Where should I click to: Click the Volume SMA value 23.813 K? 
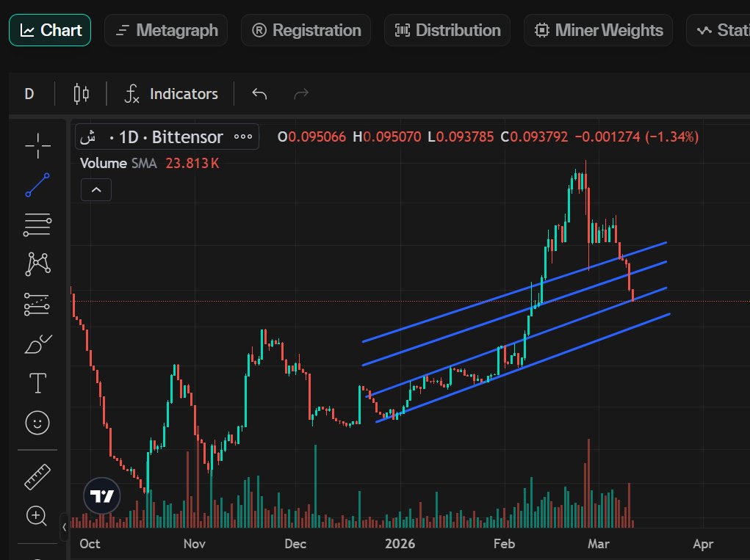click(192, 164)
